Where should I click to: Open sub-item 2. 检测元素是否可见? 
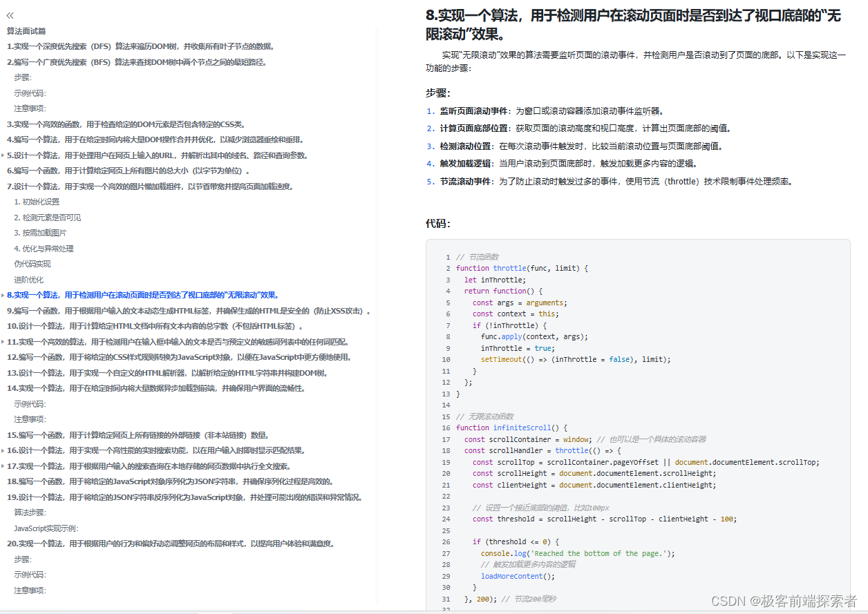[x=47, y=218]
